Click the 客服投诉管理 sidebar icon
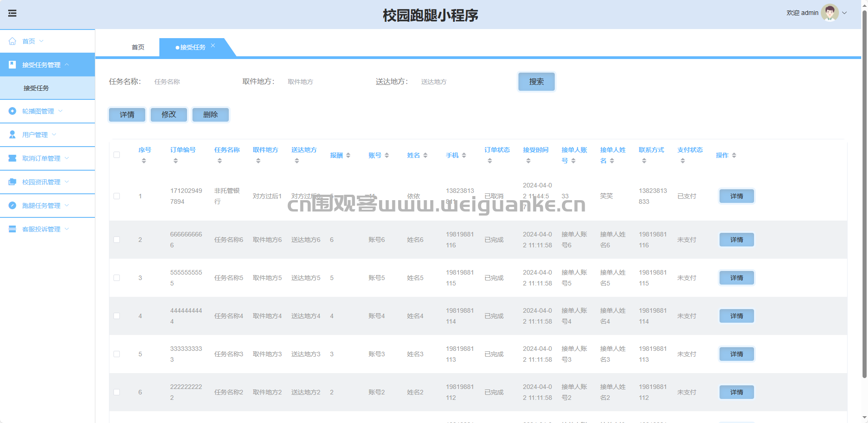This screenshot has height=423, width=868. coord(12,229)
